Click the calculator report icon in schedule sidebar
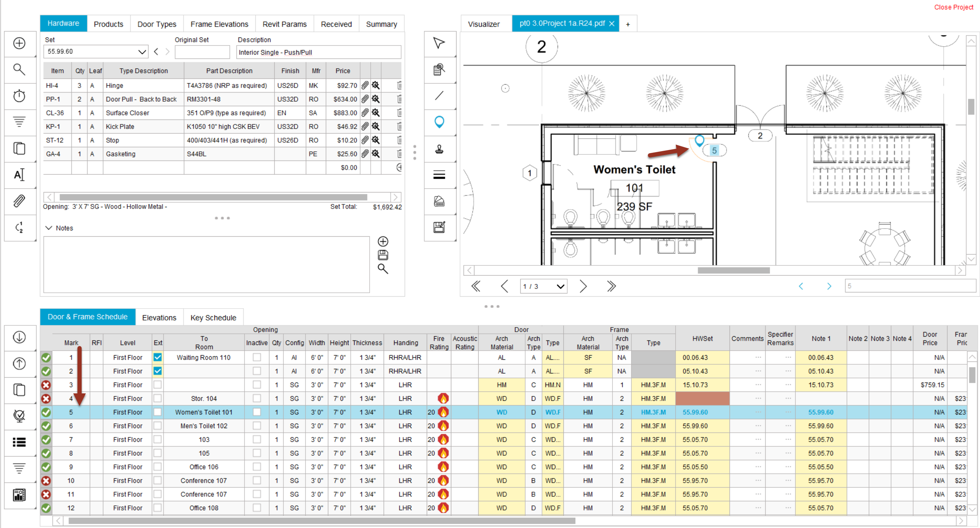 tap(19, 495)
